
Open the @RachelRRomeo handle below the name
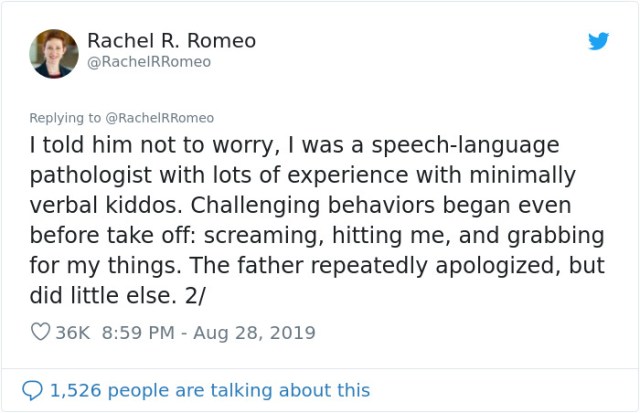(x=149, y=62)
